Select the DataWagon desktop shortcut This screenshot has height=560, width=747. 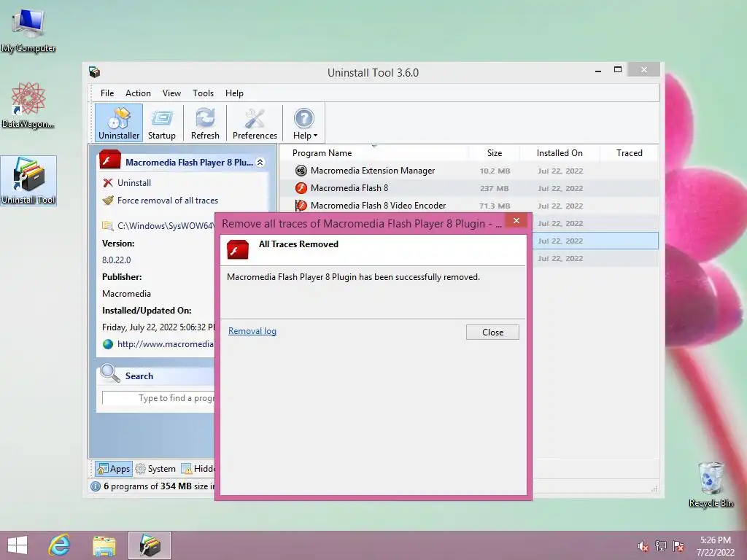point(28,105)
